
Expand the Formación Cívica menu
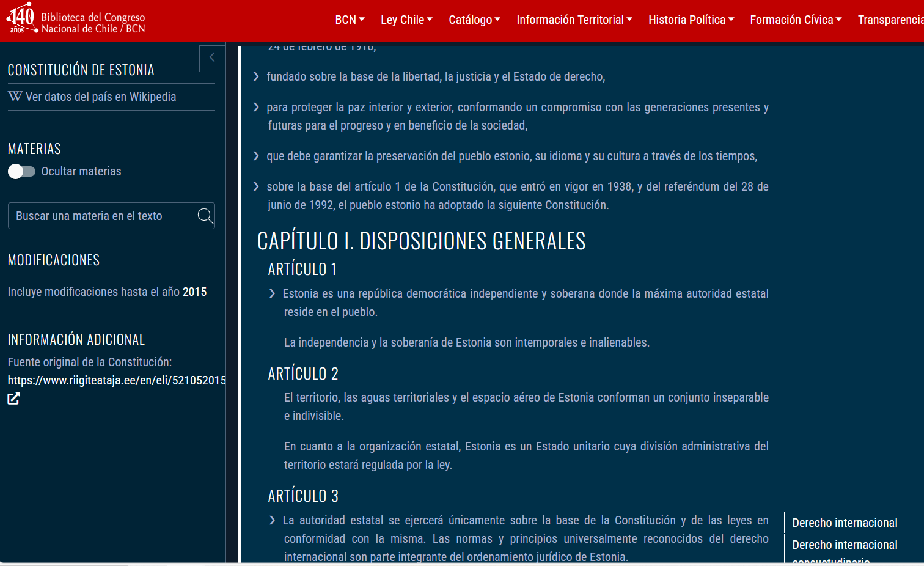point(796,20)
